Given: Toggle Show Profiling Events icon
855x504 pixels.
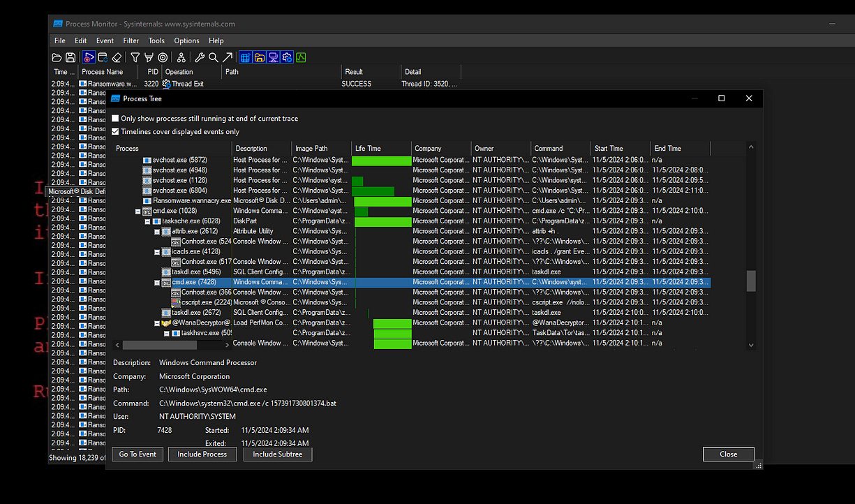Looking at the screenshot, I should click(x=301, y=57).
